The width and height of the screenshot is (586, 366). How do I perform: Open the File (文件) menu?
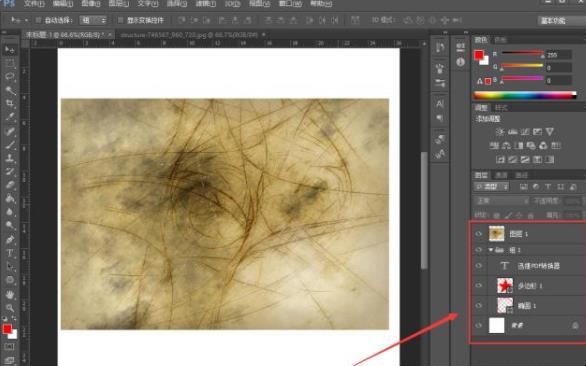34,4
